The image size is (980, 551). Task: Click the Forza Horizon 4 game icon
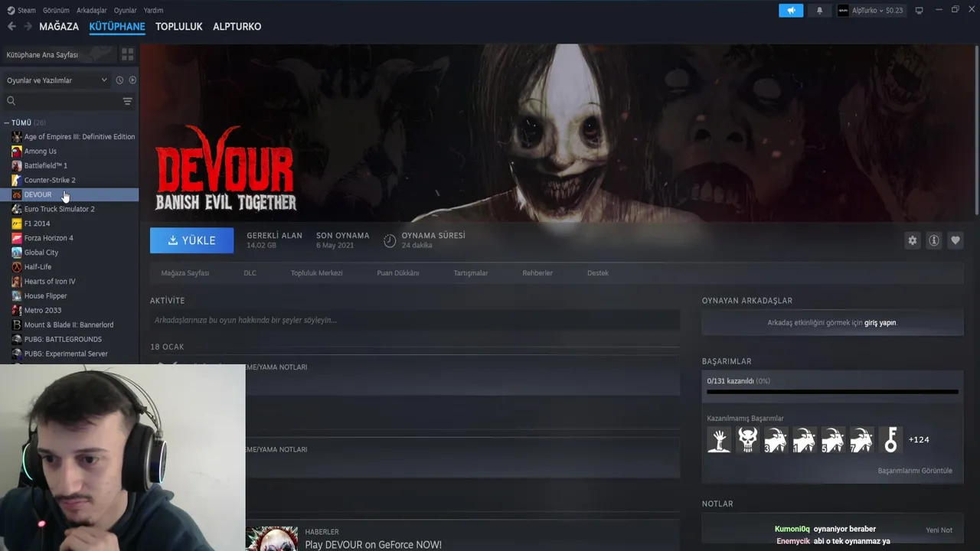[x=17, y=238]
